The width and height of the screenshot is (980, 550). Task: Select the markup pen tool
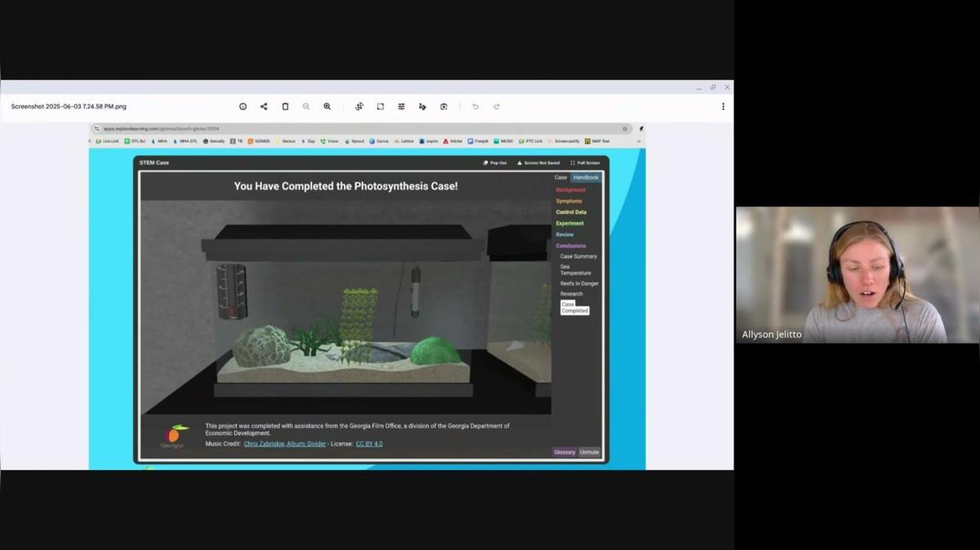(421, 106)
